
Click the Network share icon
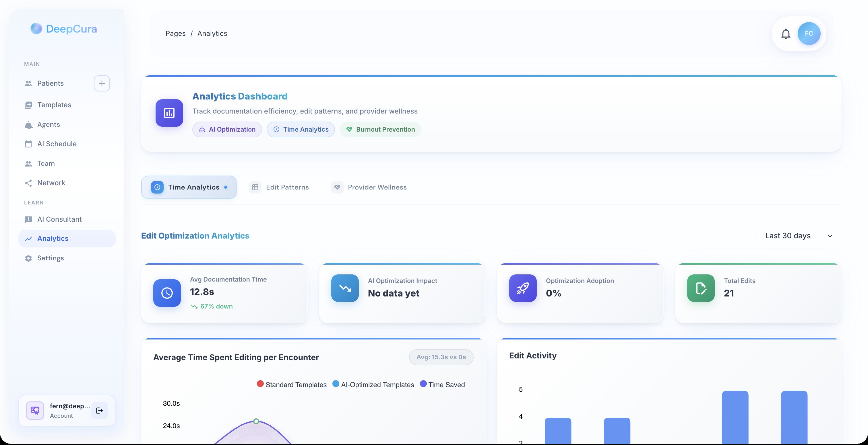coord(28,183)
